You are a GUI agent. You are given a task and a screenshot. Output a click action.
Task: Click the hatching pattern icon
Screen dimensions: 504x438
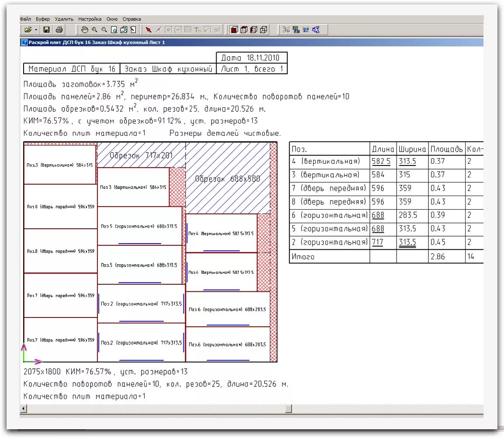coord(188,30)
